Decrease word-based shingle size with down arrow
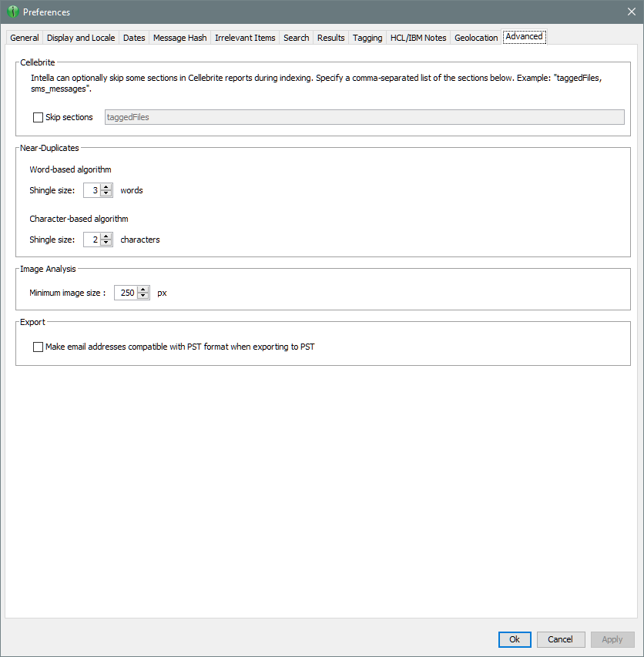644x657 pixels. click(x=106, y=193)
